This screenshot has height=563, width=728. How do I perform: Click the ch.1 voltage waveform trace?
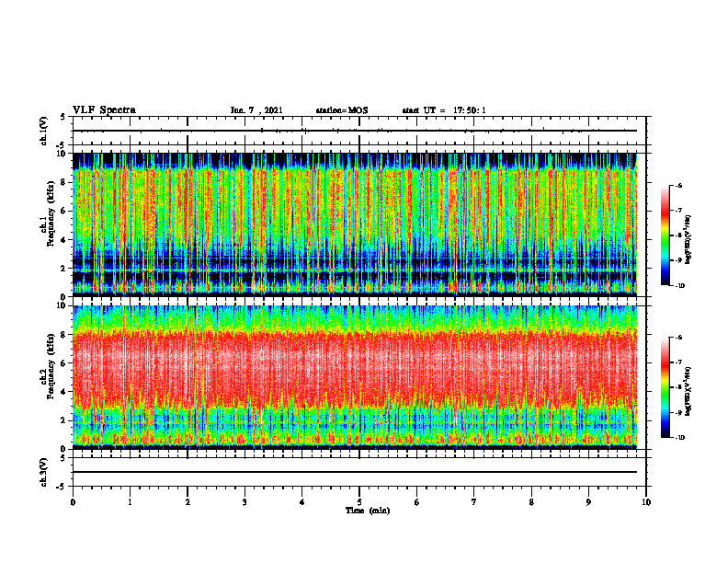coord(355,131)
